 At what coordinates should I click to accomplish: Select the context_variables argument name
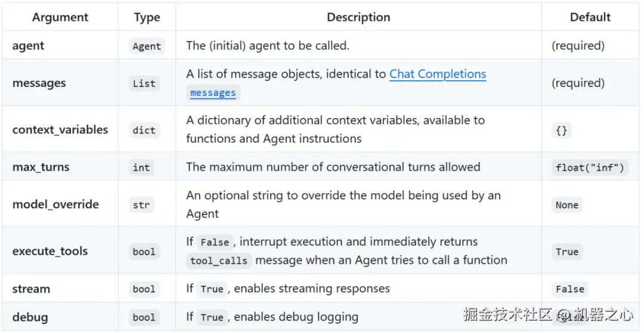(60, 129)
